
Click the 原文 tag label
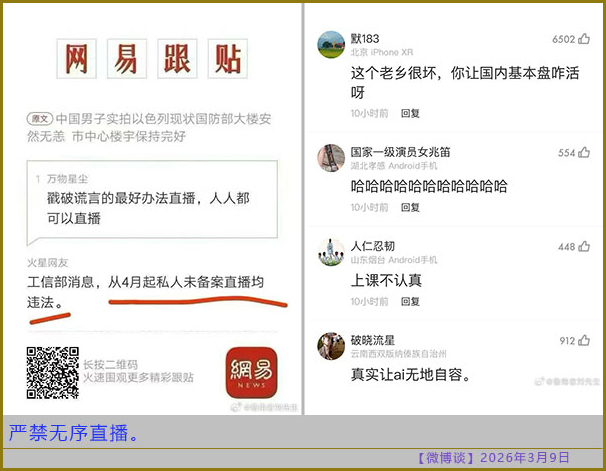tap(39, 117)
